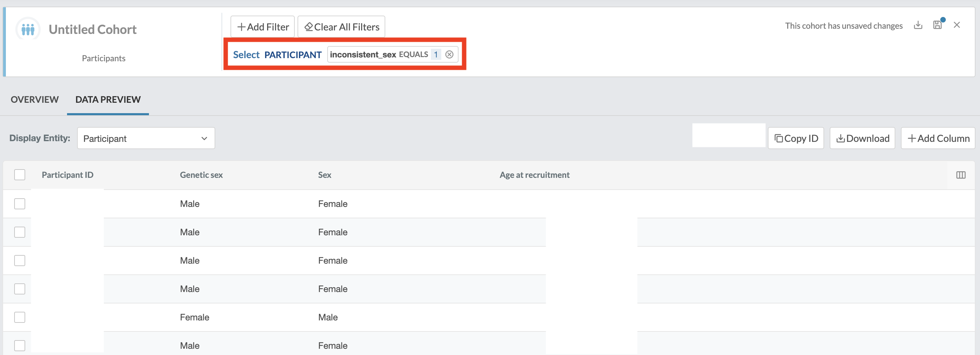Click the filter value 1
The image size is (980, 355).
tap(436, 54)
